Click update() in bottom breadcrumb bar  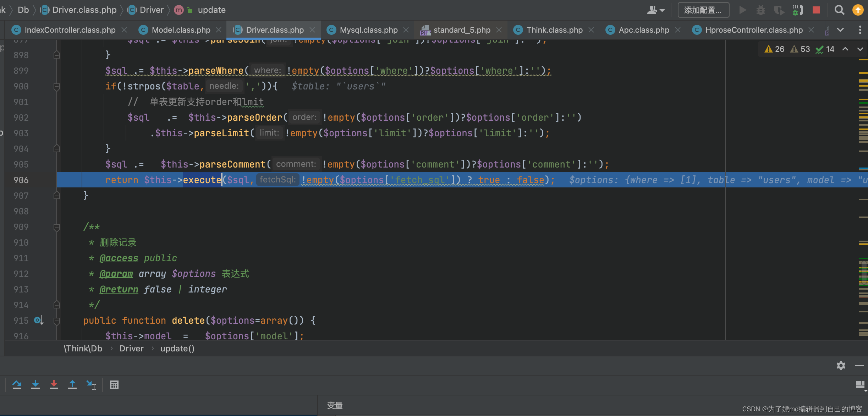pyautogui.click(x=177, y=349)
